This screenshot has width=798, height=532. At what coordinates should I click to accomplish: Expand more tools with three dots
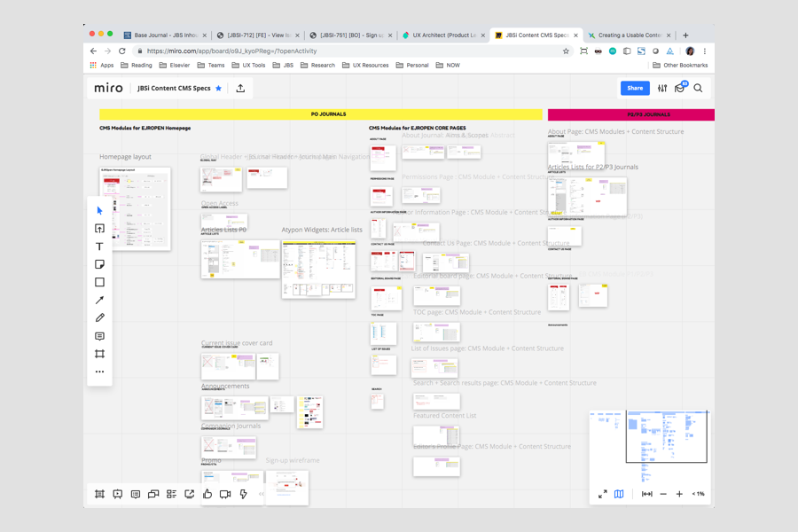click(99, 372)
